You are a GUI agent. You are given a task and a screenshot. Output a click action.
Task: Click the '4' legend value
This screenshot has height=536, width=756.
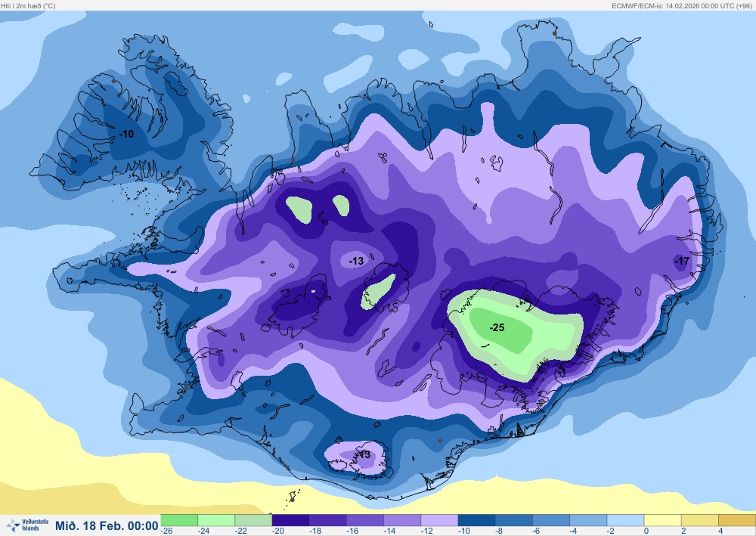point(720,531)
